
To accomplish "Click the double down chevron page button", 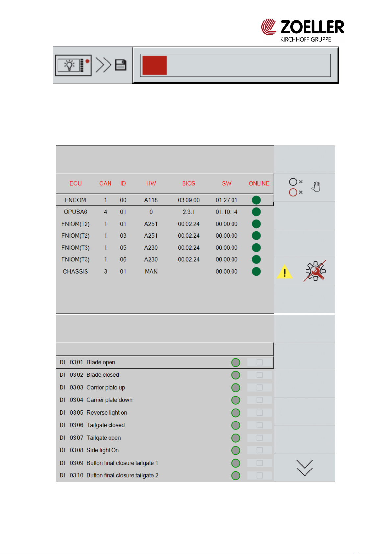I will point(305,468).
